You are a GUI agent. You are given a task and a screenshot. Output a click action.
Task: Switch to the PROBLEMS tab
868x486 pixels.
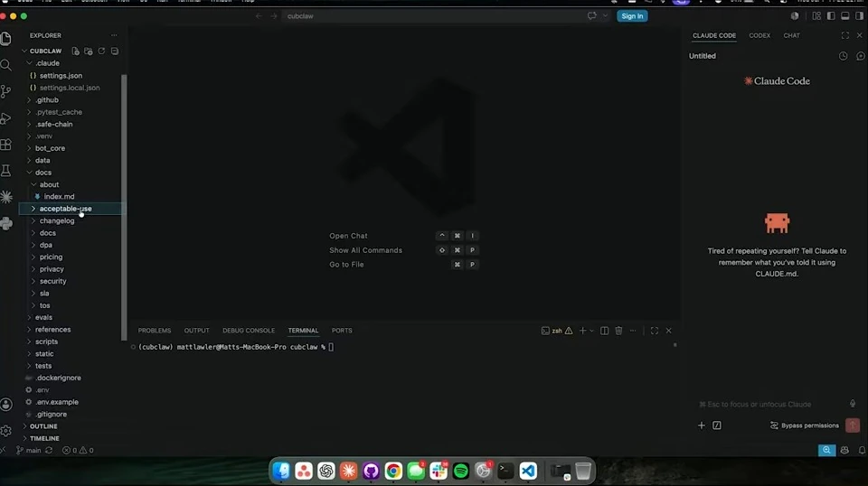pyautogui.click(x=155, y=331)
